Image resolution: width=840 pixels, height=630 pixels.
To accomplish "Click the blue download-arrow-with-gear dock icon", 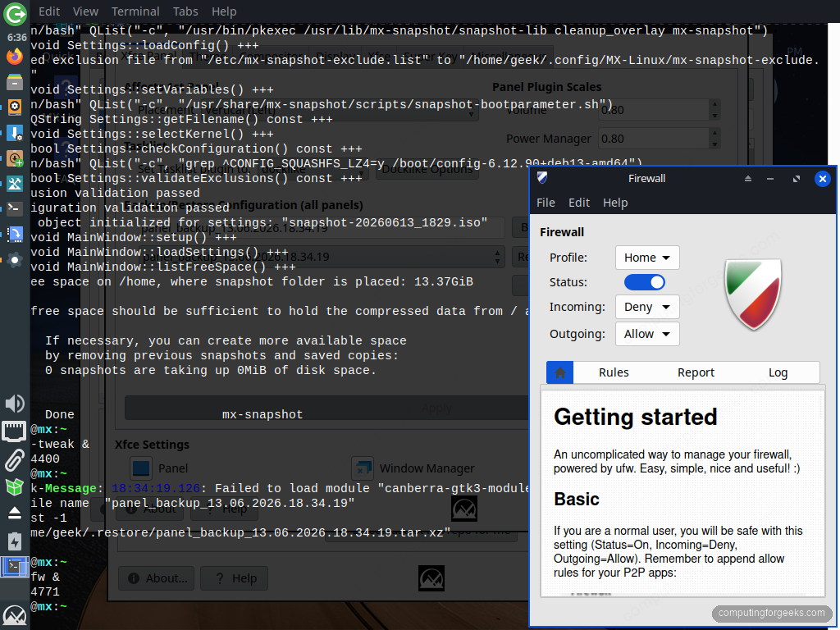I will 15,132.
